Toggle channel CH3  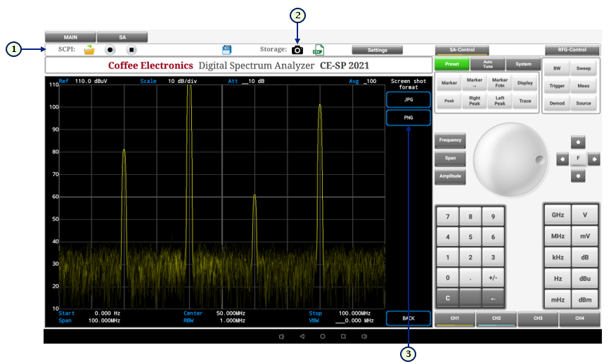pyautogui.click(x=538, y=319)
